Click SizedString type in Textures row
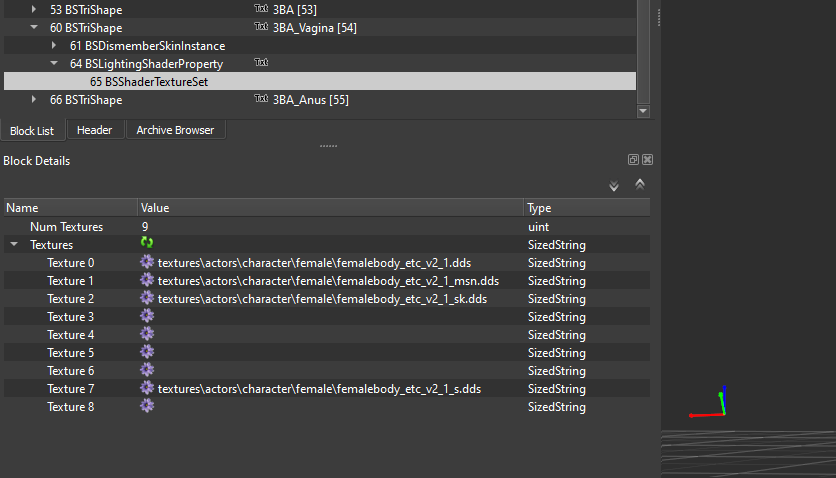The height and width of the screenshot is (478, 836). tap(557, 245)
